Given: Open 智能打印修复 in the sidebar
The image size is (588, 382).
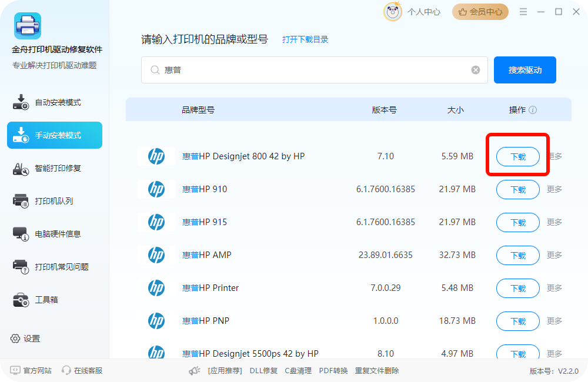Looking at the screenshot, I should tap(55, 168).
